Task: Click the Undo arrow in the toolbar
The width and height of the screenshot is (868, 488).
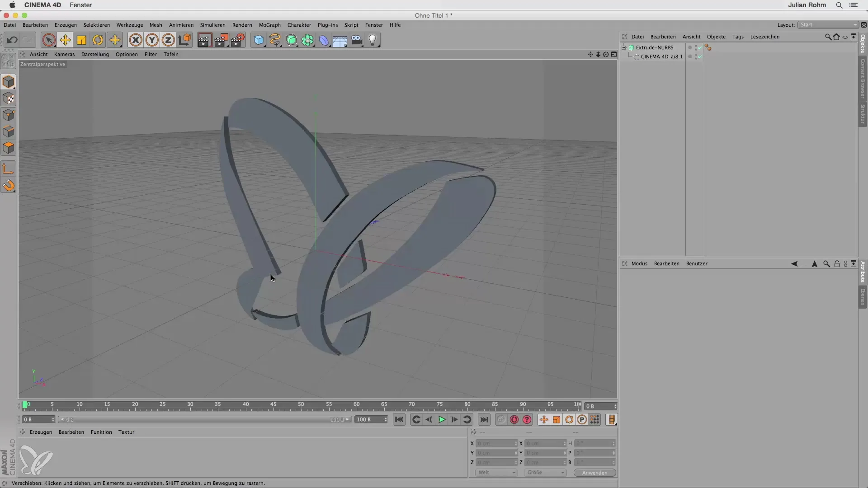Action: pyautogui.click(x=12, y=40)
